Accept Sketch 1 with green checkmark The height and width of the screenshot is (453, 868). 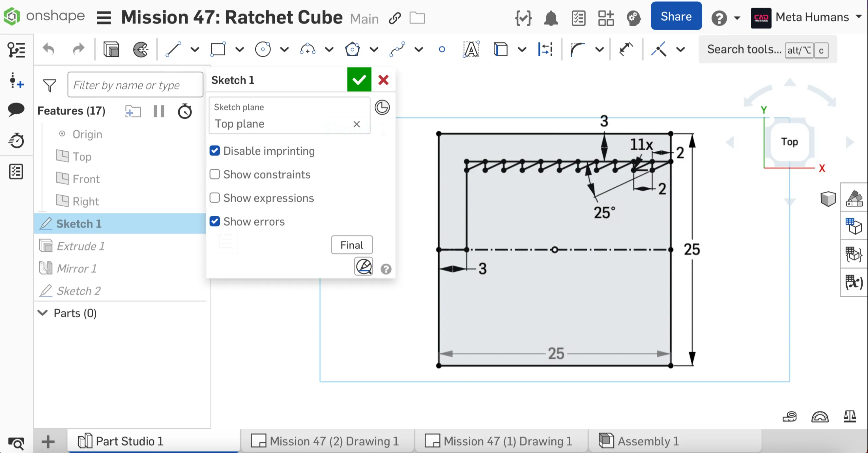point(359,80)
